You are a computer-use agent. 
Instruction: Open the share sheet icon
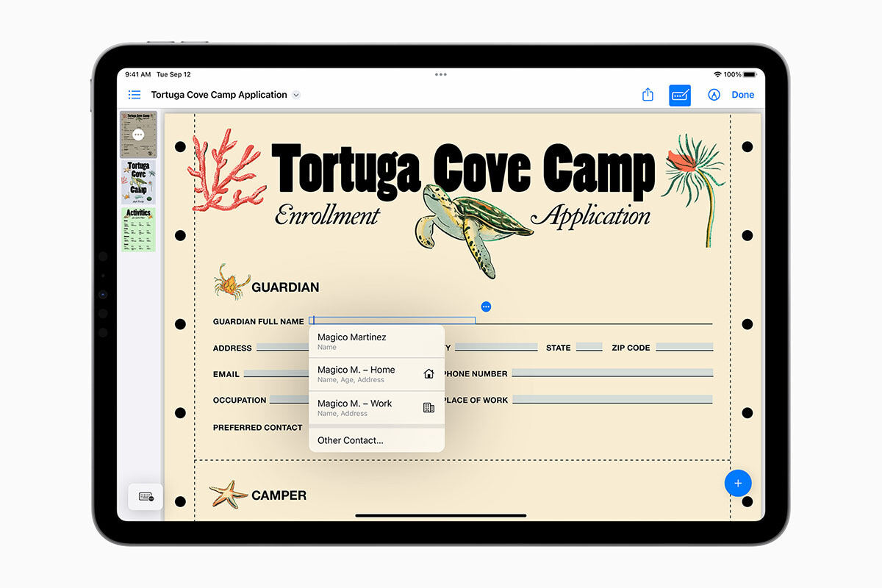(648, 95)
